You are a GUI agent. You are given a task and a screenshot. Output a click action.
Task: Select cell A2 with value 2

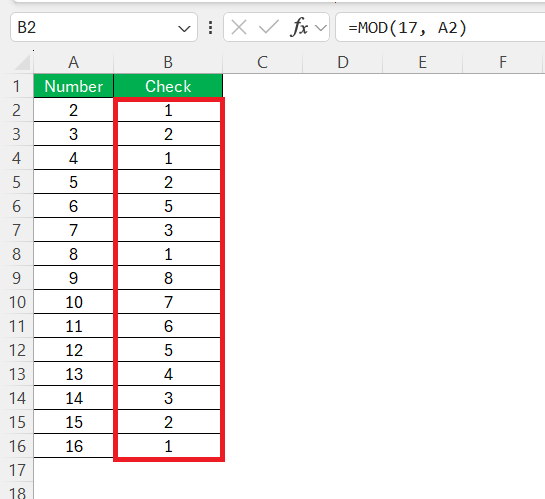73,110
